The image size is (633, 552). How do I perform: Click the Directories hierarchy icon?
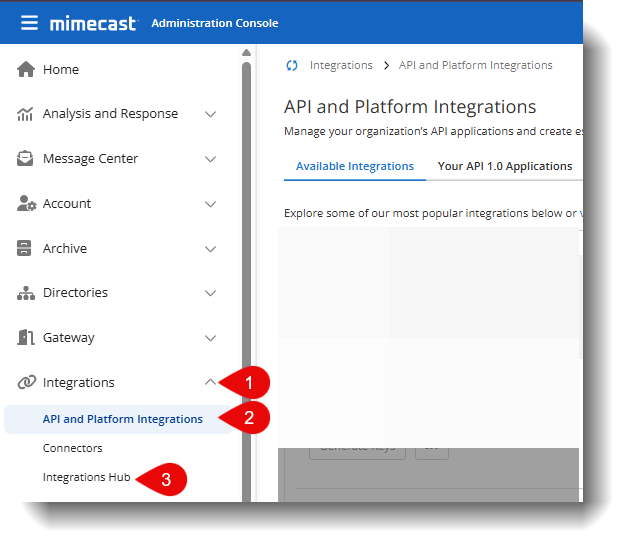pos(26,293)
